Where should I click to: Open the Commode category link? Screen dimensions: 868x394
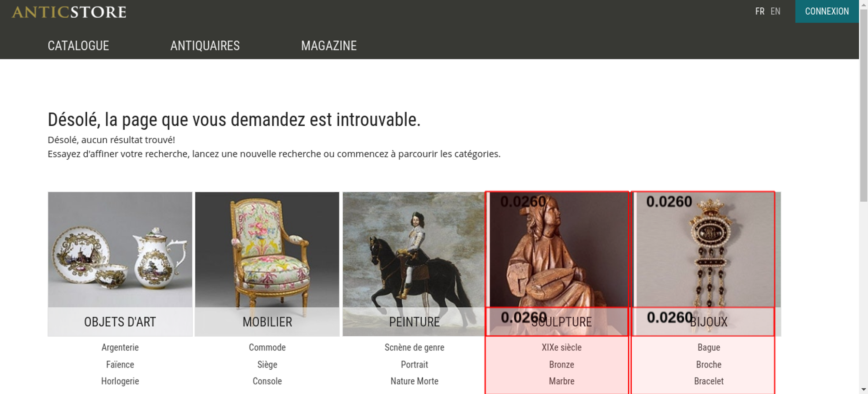(x=267, y=347)
